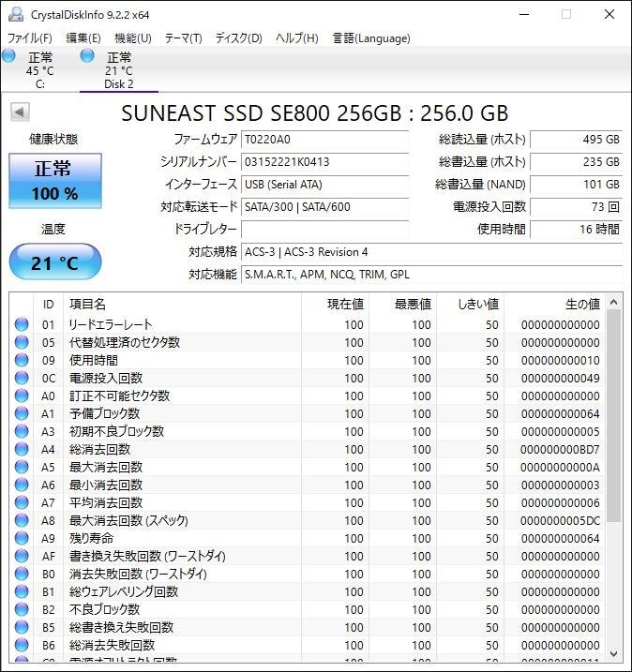Viewport: 632px width, 672px height.
Task: Click the blue status icon for attribute A5
Action: click(x=22, y=467)
